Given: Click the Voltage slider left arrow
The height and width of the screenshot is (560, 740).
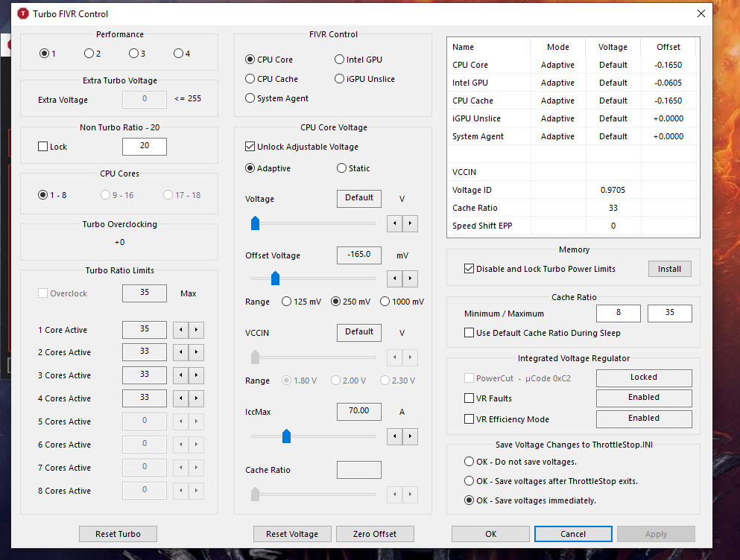Looking at the screenshot, I should tap(394, 223).
